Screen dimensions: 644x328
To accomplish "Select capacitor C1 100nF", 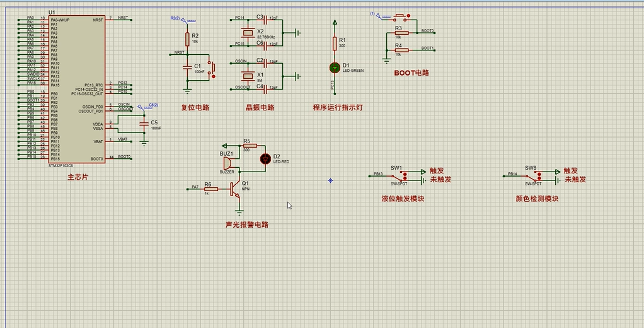I will pos(187,66).
